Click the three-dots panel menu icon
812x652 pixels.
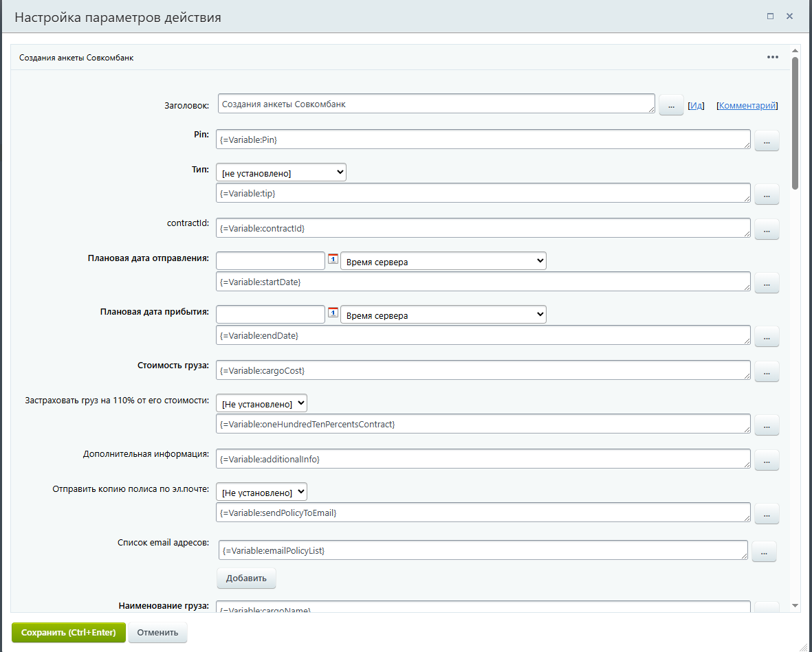(773, 57)
